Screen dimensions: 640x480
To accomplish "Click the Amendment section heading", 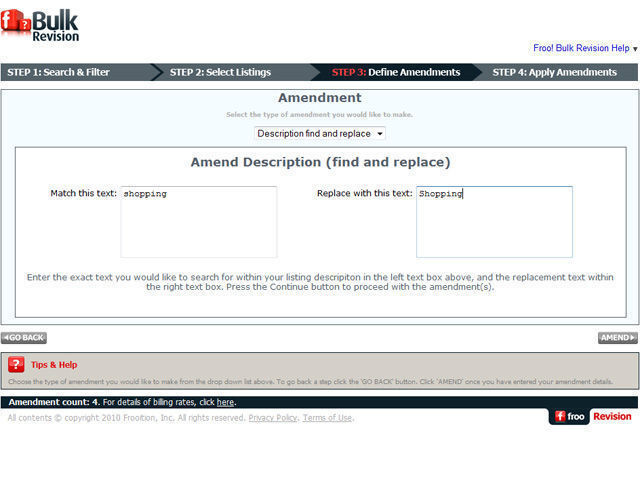I will [320, 98].
